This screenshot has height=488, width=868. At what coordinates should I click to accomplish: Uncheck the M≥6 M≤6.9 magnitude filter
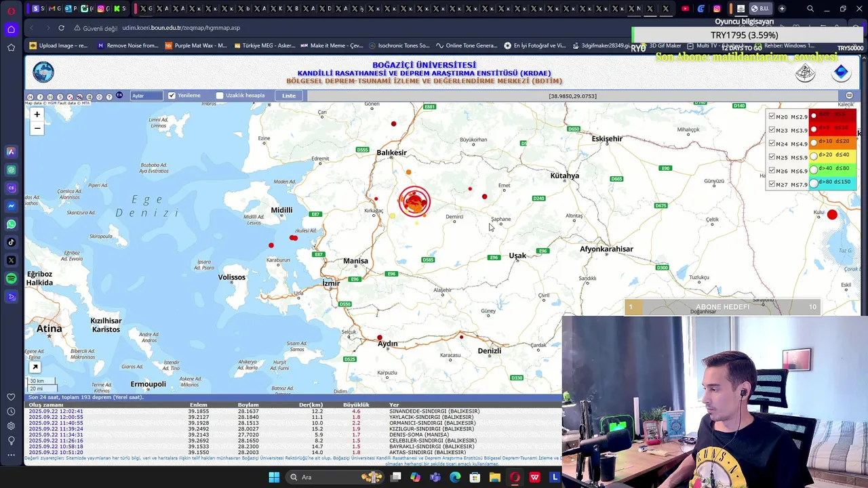[772, 171]
